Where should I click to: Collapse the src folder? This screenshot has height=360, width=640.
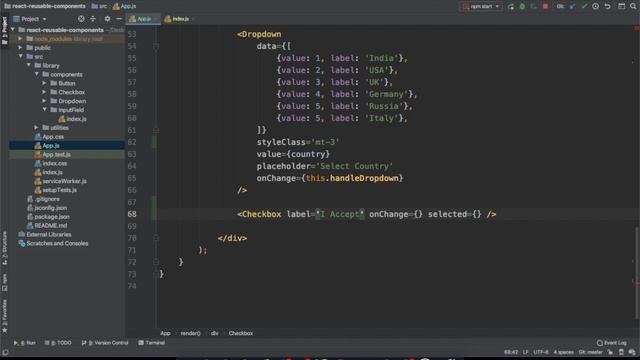tap(20, 56)
